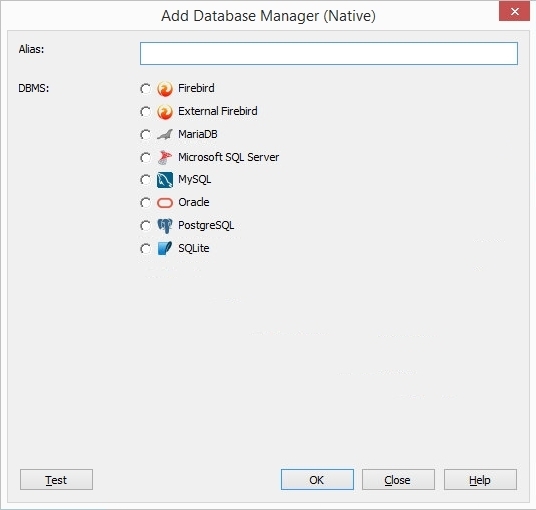Open Help via the Help button
The width and height of the screenshot is (536, 510).
coord(480,480)
